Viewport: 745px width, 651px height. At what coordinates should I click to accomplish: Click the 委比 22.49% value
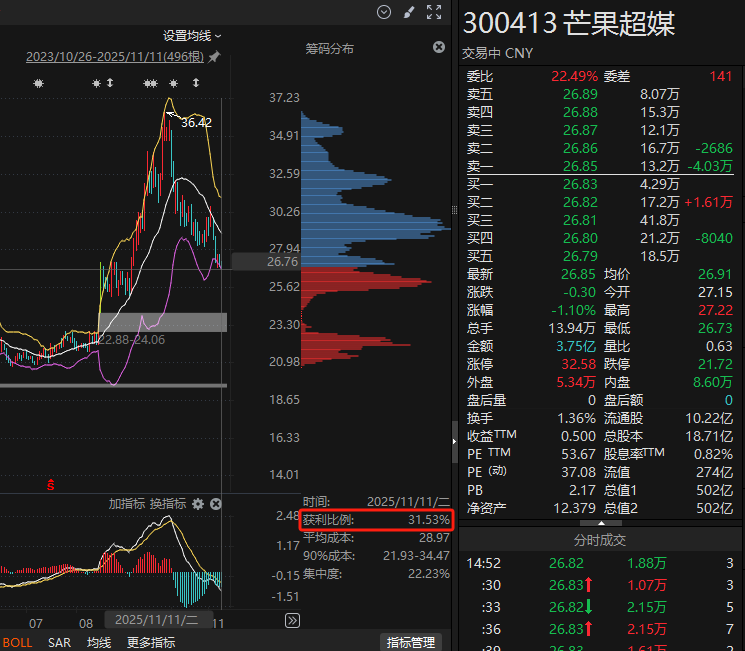click(x=574, y=76)
